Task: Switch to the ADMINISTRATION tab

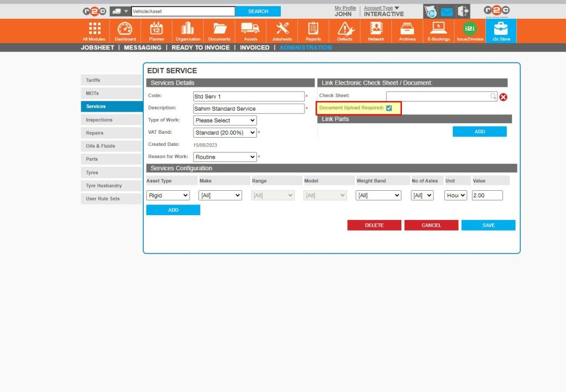Action: point(305,48)
